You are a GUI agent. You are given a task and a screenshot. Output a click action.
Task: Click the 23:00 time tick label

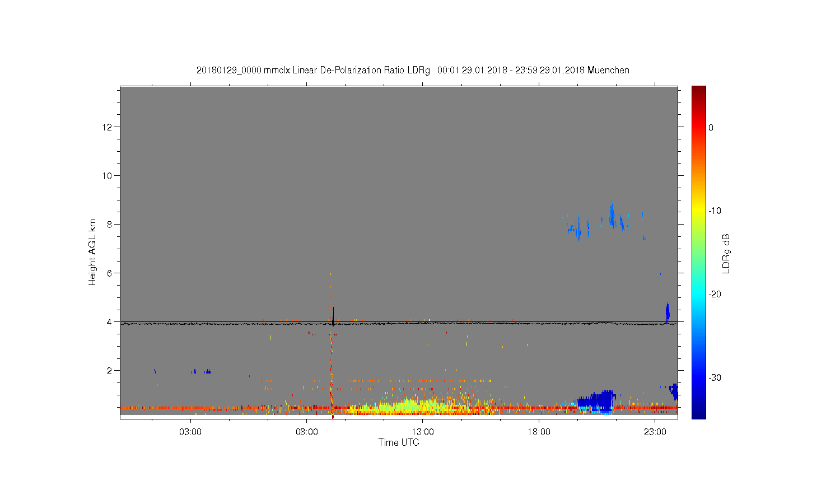pyautogui.click(x=655, y=432)
